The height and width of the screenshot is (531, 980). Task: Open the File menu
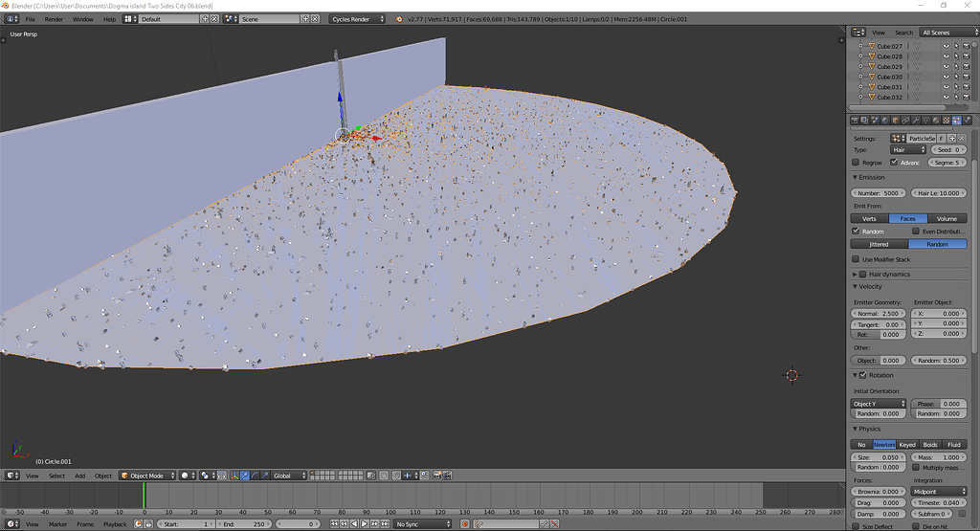(30, 19)
